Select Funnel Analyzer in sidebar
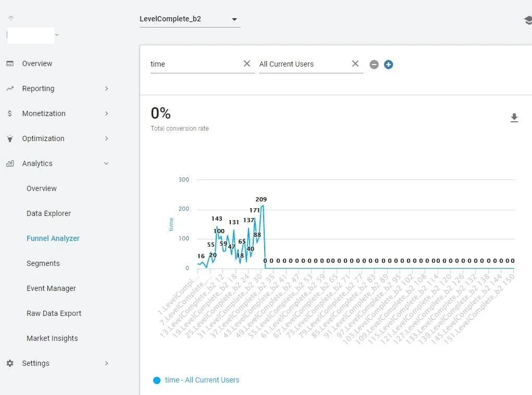Screen dimensions: 532x395 [x=53, y=238]
